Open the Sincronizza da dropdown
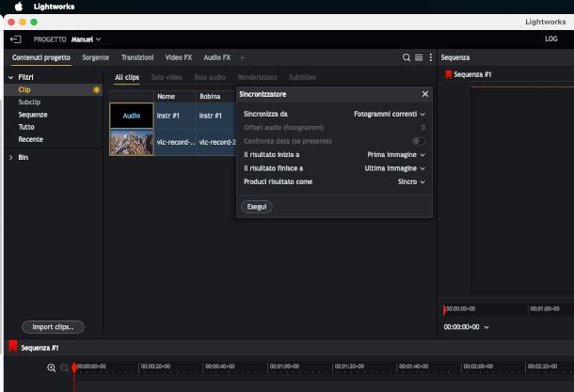Screen dimensions: 574x392 coord(390,114)
